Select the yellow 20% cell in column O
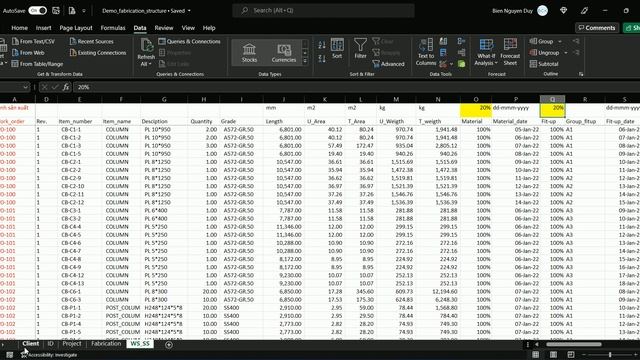The image size is (640, 360). (x=476, y=110)
